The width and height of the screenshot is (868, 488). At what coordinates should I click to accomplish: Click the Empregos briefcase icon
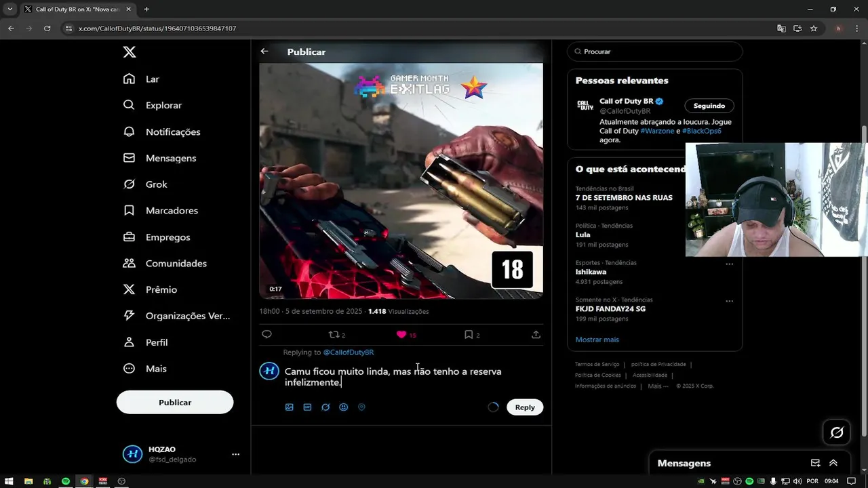coord(129,237)
